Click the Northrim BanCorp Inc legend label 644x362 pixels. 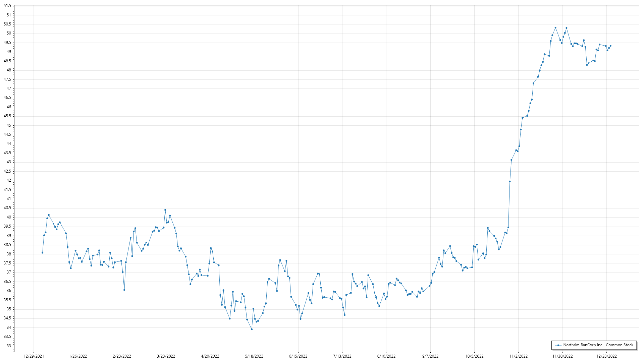pos(598,345)
